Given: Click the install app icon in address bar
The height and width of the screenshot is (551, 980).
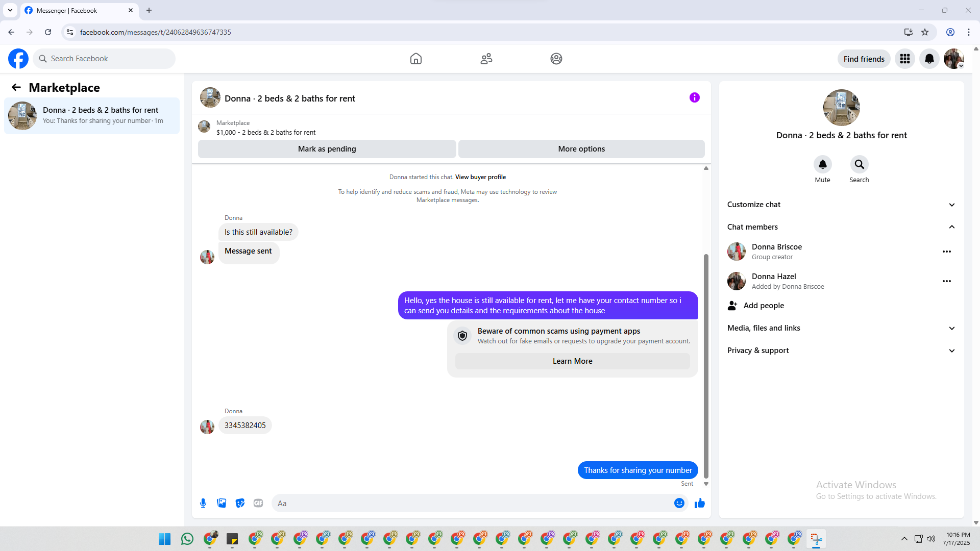Looking at the screenshot, I should coord(909,32).
